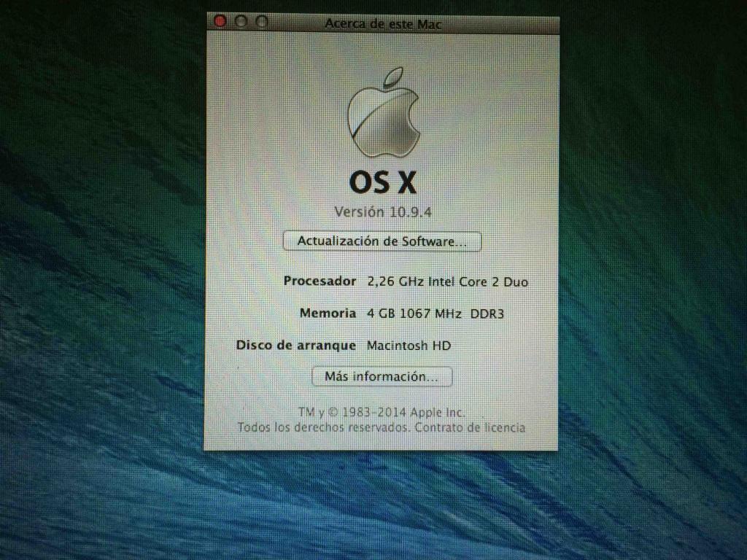Click the zoom button in the title bar

tap(262, 21)
